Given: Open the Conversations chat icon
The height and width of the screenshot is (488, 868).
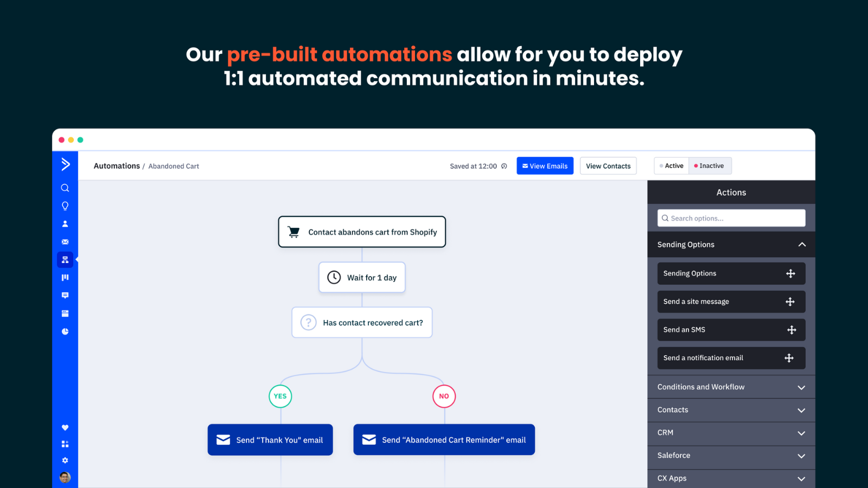Looking at the screenshot, I should (65, 295).
